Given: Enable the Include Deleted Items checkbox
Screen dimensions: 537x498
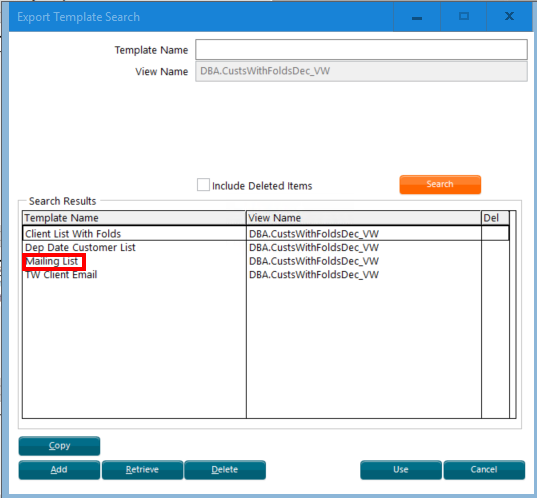Looking at the screenshot, I should click(x=203, y=185).
